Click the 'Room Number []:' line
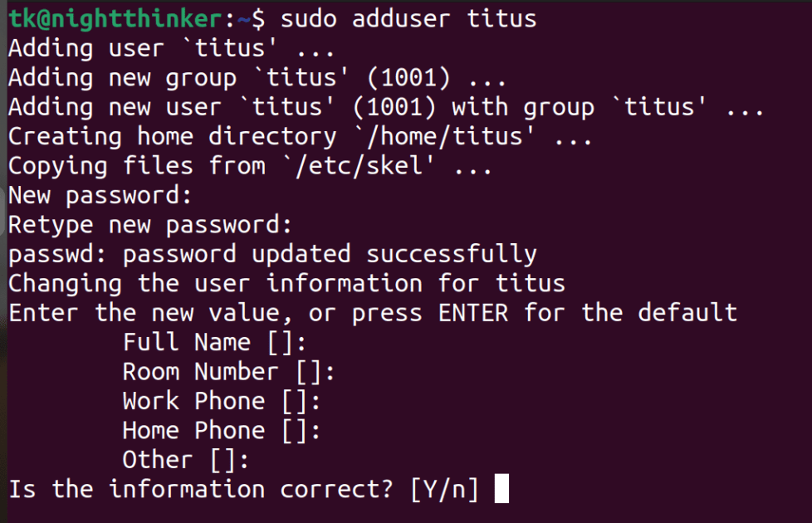Image resolution: width=812 pixels, height=523 pixels. pyautogui.click(x=229, y=372)
